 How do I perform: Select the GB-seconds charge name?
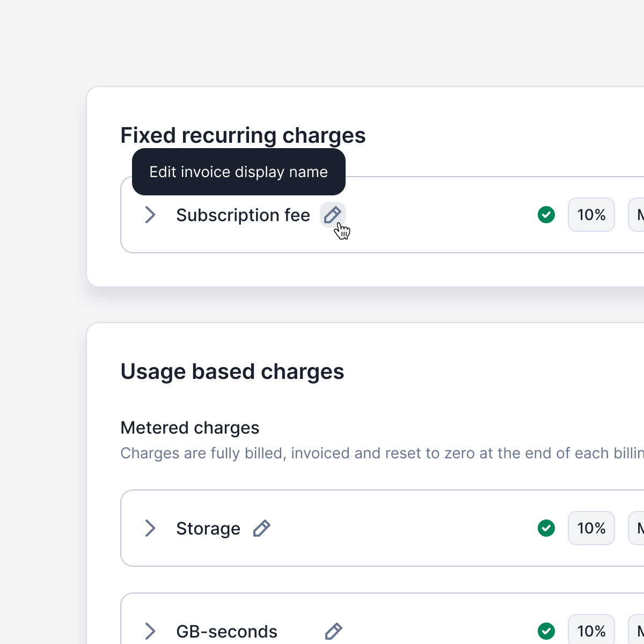(226, 632)
